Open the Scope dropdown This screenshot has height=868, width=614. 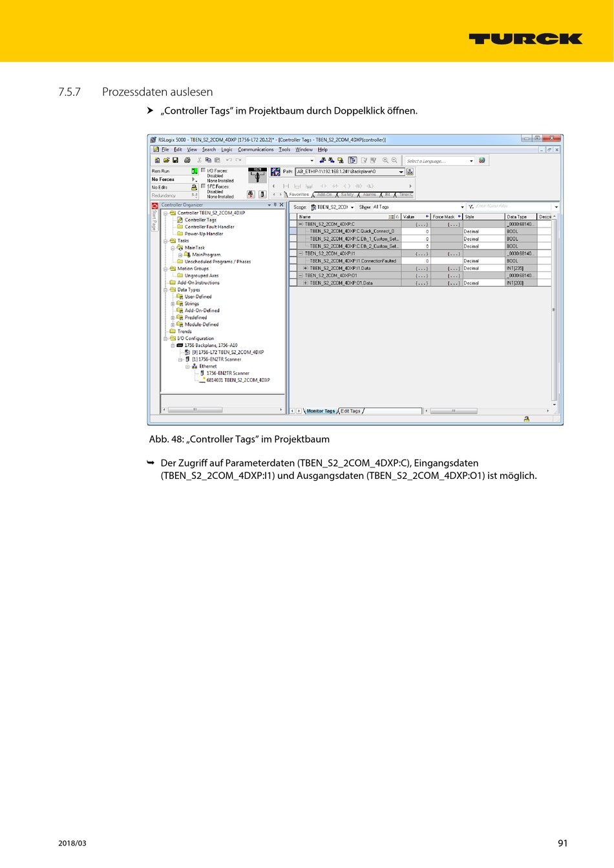pos(352,207)
